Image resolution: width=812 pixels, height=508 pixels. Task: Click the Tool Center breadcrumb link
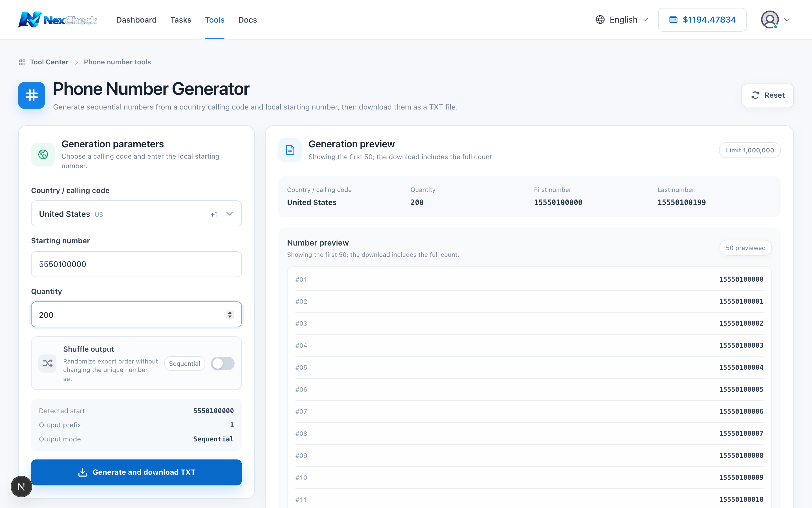[49, 62]
